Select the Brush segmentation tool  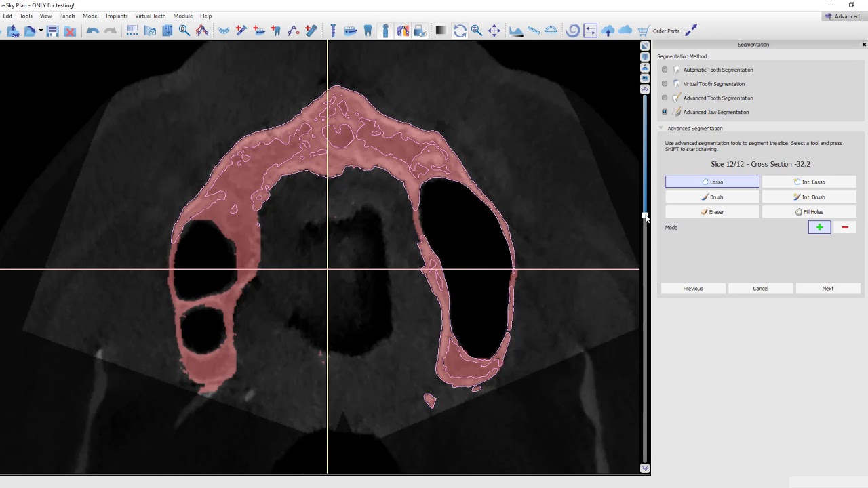pos(712,197)
